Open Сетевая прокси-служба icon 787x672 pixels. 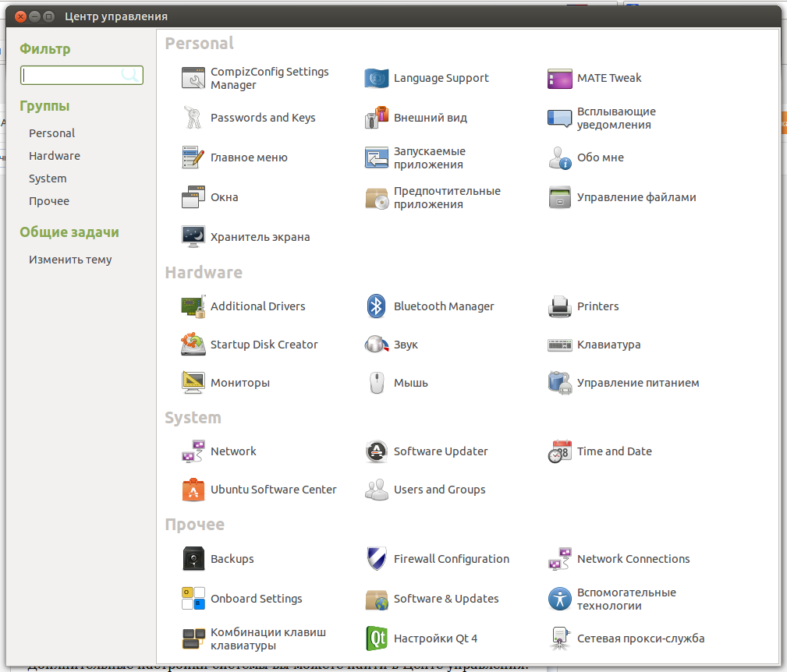tap(559, 638)
